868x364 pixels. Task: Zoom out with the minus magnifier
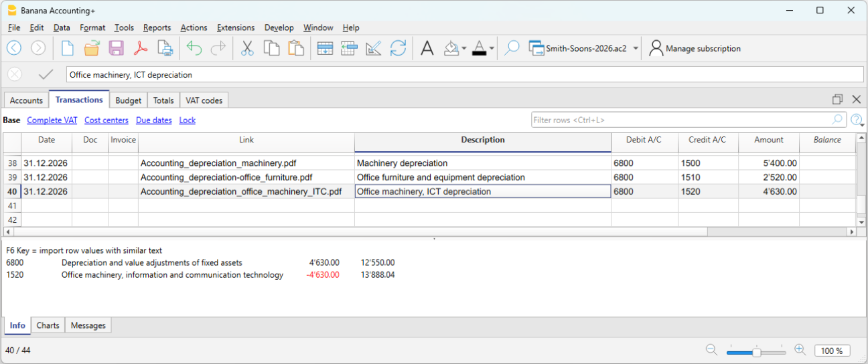click(x=711, y=350)
